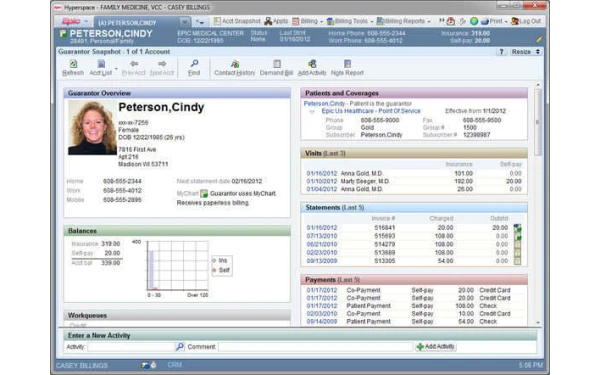Viewport: 600px width, 375px height.
Task: Click the red clock icon in the top toolbar
Action: tap(451, 21)
